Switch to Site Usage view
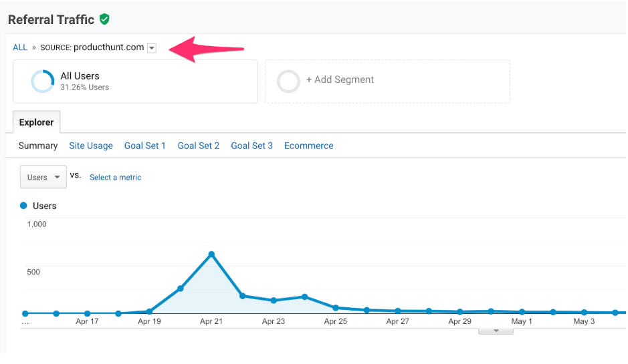The height and width of the screenshot is (364, 628). coord(91,146)
